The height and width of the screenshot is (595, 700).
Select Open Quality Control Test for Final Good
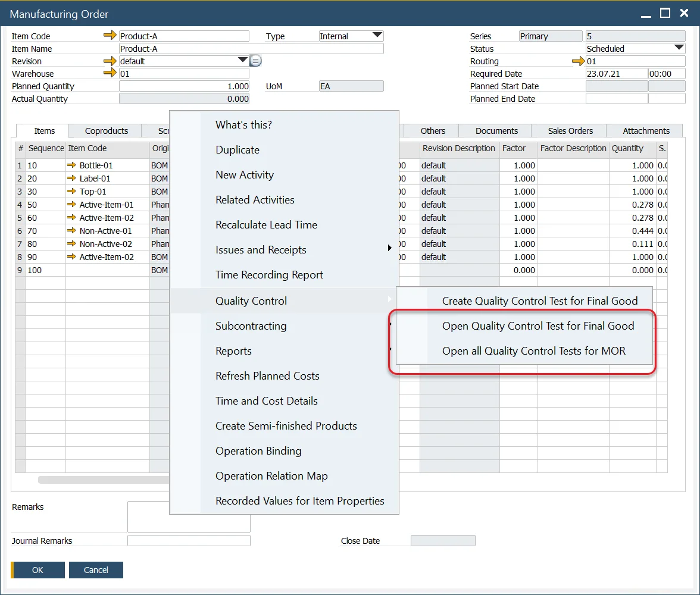pyautogui.click(x=537, y=326)
